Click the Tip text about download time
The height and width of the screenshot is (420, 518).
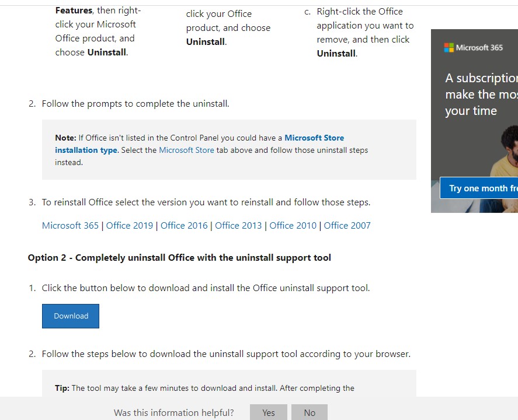[204, 388]
